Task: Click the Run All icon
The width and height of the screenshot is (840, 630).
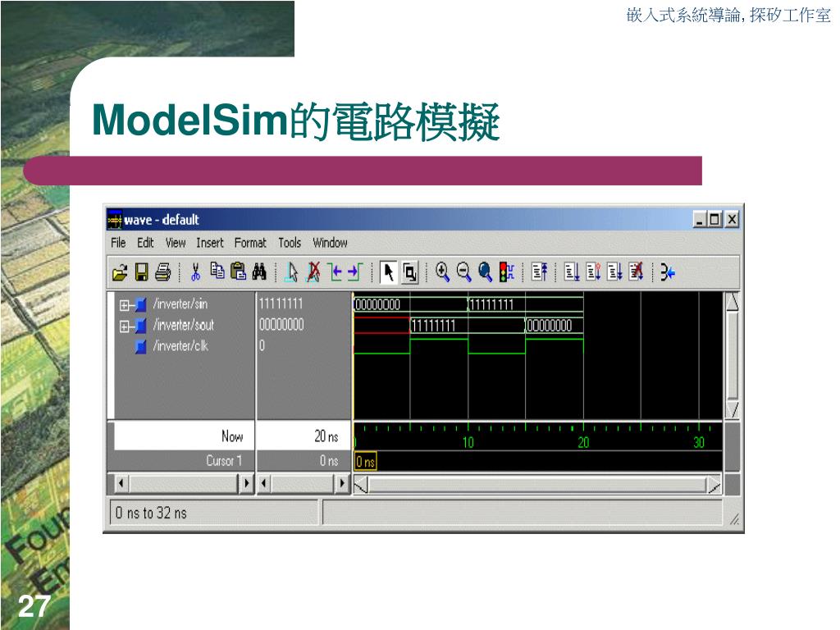Action: tap(614, 272)
